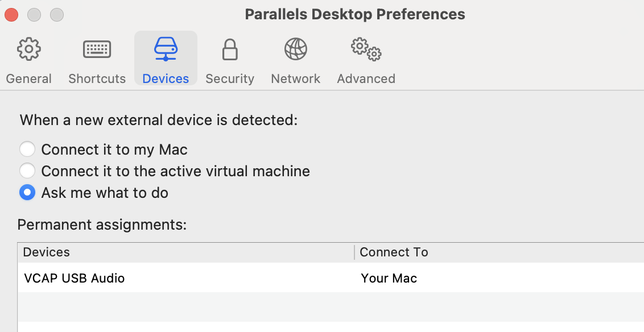
Task: Switch to the Network tab text label
Action: click(x=295, y=78)
